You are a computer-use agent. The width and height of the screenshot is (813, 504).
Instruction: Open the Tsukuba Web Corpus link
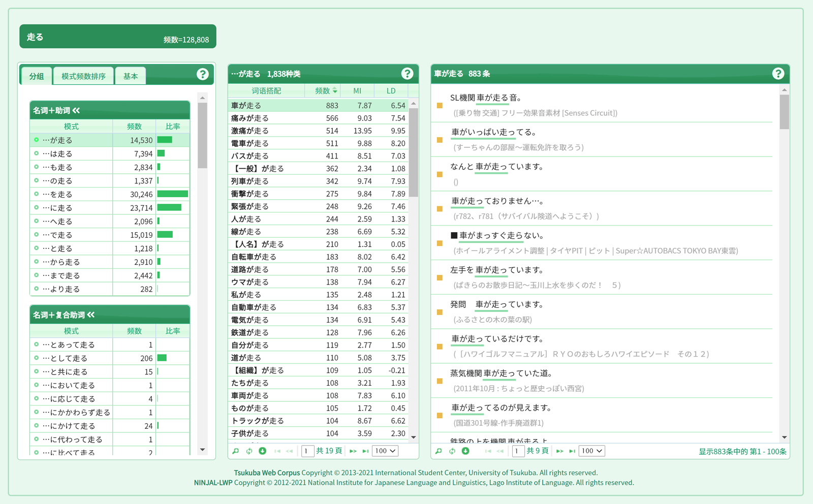[267, 472]
